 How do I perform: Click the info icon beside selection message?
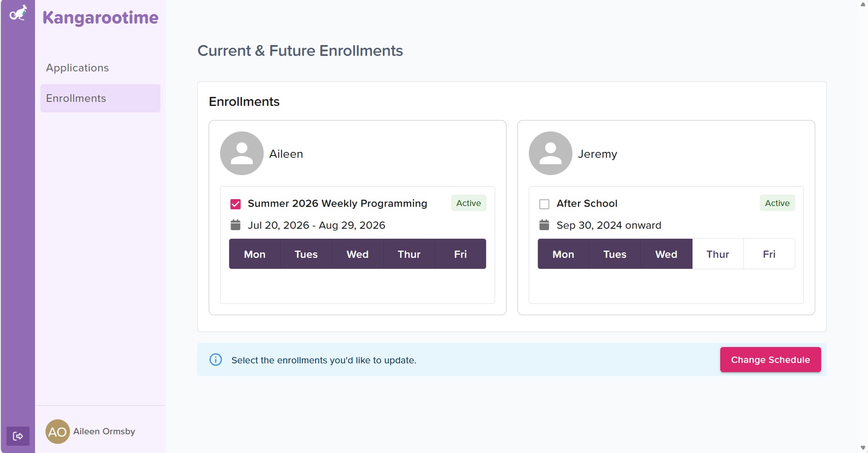(x=216, y=360)
